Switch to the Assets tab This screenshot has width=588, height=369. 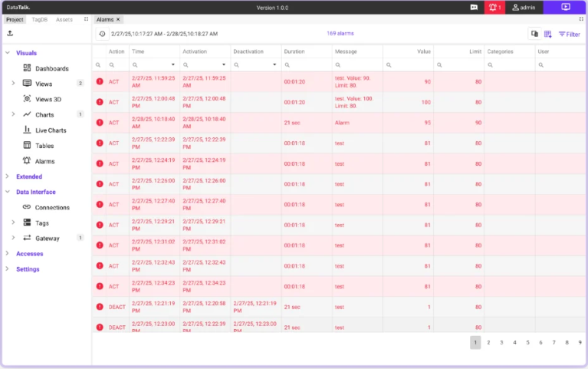pyautogui.click(x=64, y=19)
